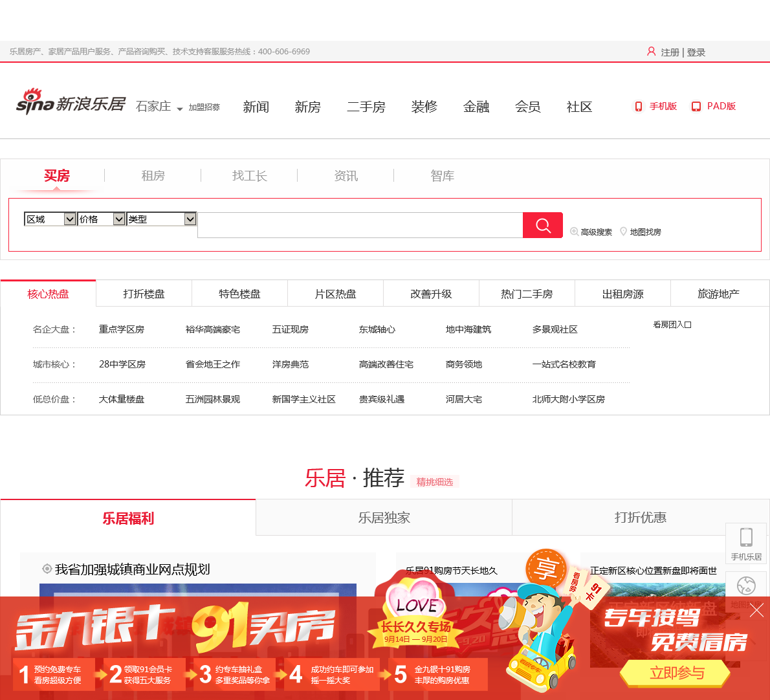This screenshot has height=700, width=770.
Task: Select the 乐居福利 recommendation tab
Action: click(128, 518)
